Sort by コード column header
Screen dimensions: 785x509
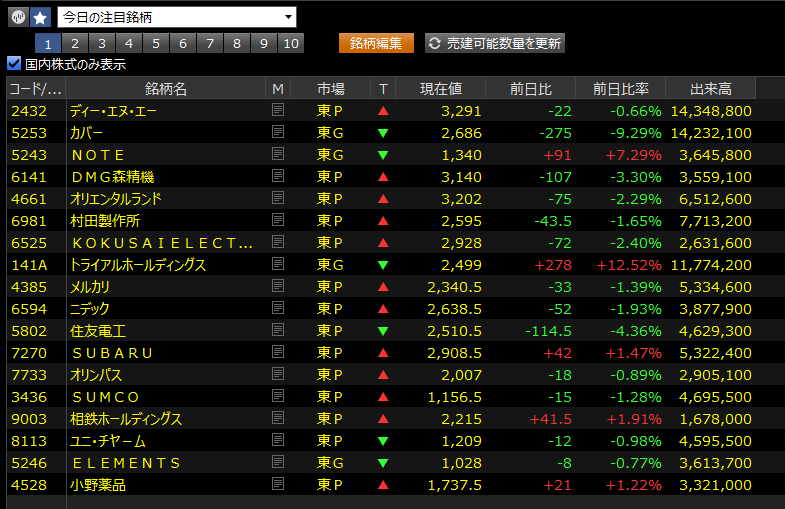(x=36, y=89)
